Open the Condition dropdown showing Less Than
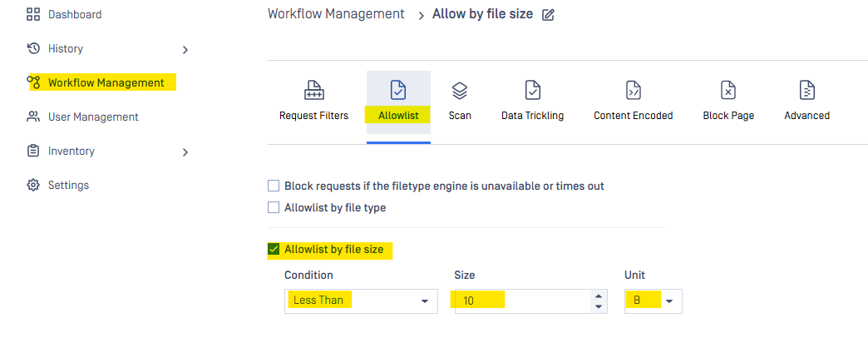This screenshot has width=868, height=338. click(x=361, y=301)
